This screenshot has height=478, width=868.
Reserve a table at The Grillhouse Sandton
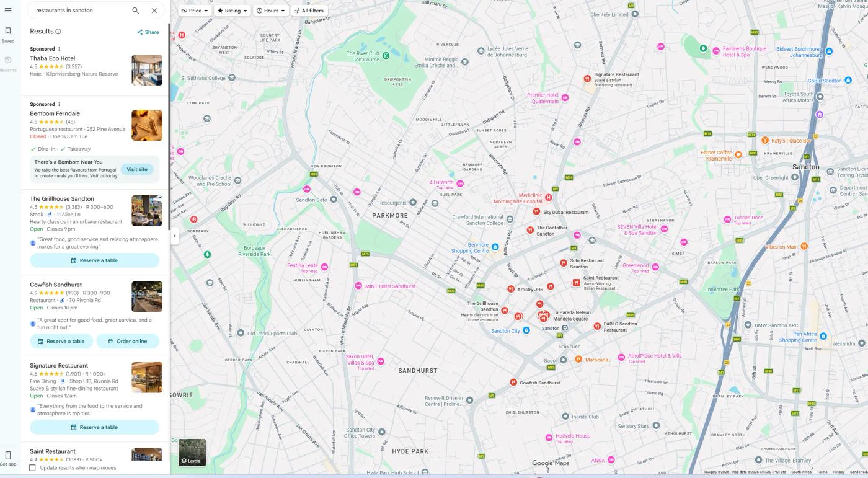pyautogui.click(x=94, y=260)
